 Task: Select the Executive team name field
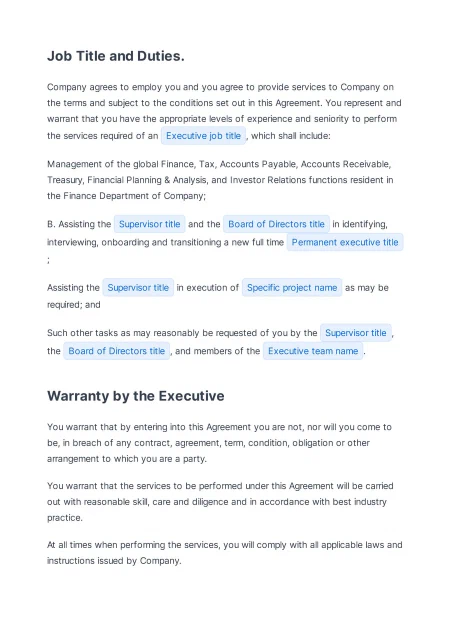pyautogui.click(x=313, y=351)
